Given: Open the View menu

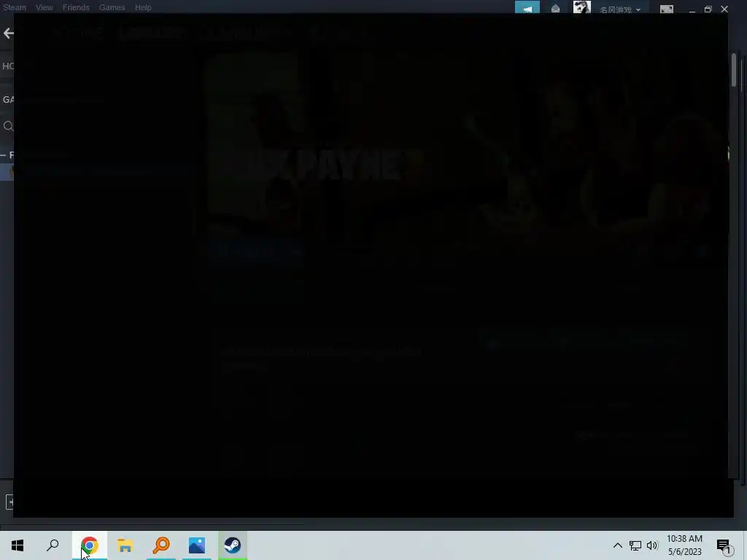Looking at the screenshot, I should tap(44, 7).
